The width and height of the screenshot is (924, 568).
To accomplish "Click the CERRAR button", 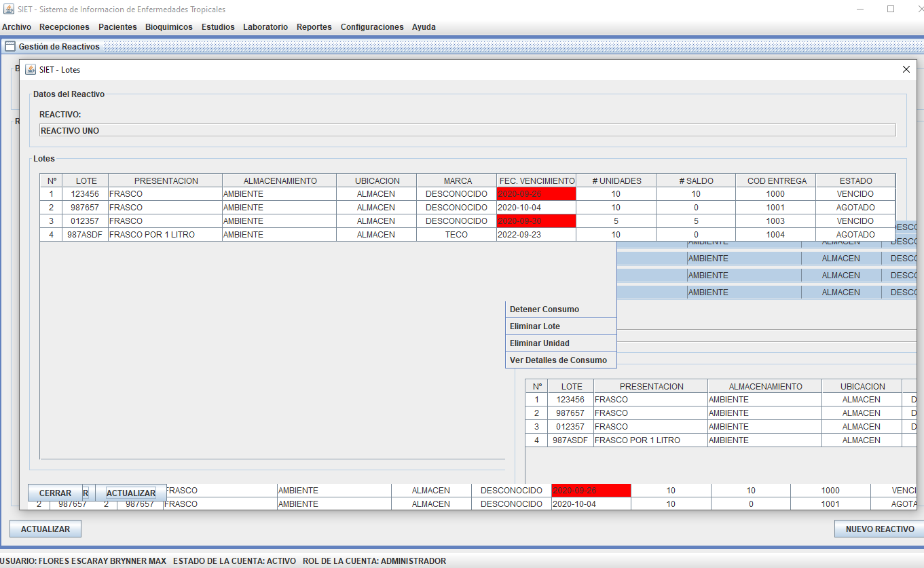I will pos(55,493).
